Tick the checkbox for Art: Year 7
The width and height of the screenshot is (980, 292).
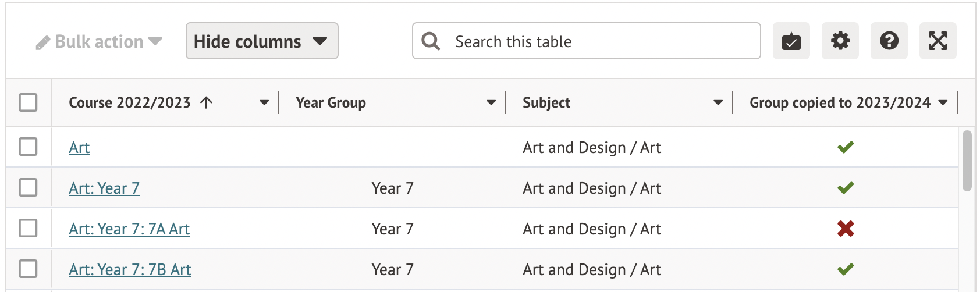pos(28,188)
